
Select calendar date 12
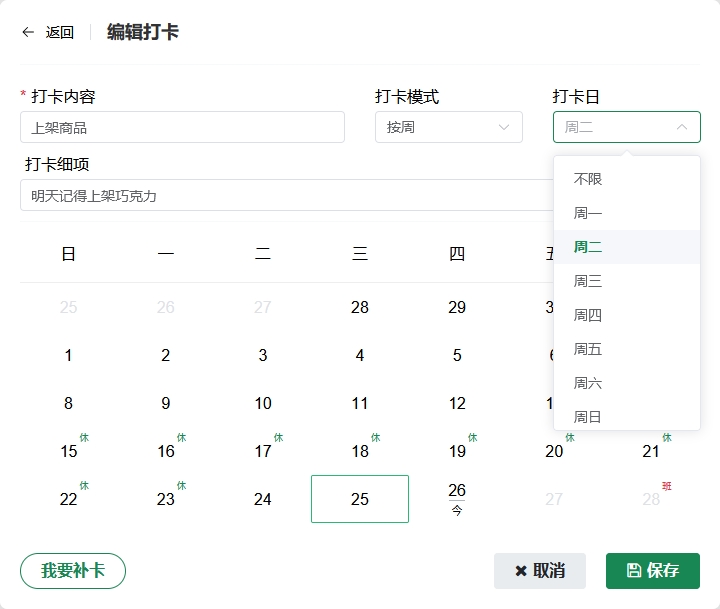coord(457,403)
